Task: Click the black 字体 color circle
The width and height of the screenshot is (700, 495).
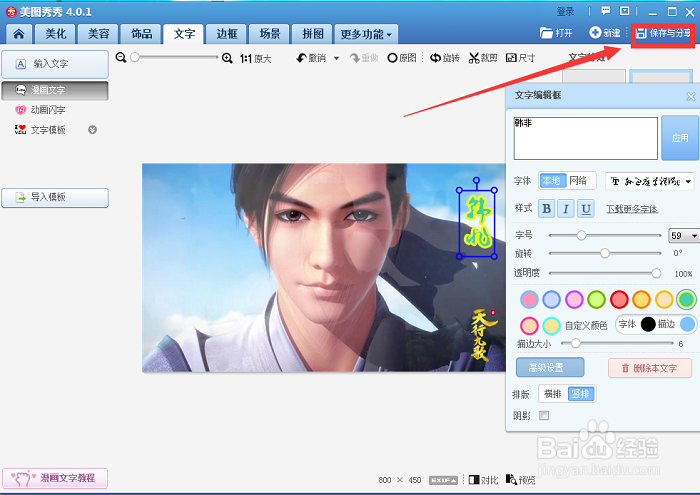Action: point(648,324)
